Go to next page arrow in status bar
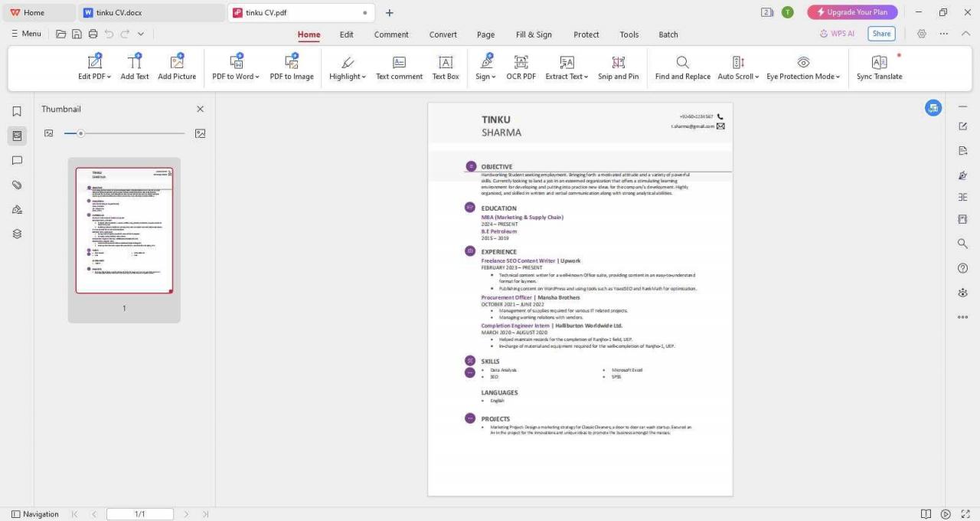Viewport: 980px width, 521px height. [x=186, y=514]
